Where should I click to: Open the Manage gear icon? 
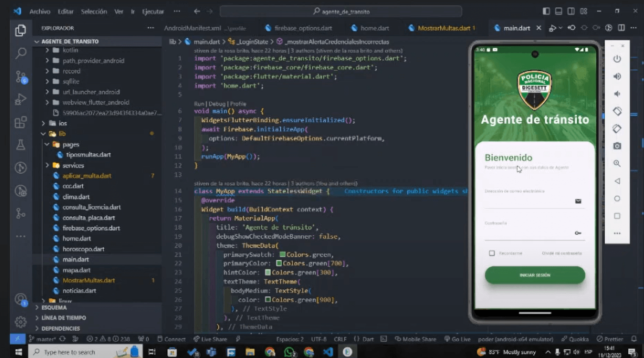pos(20,322)
